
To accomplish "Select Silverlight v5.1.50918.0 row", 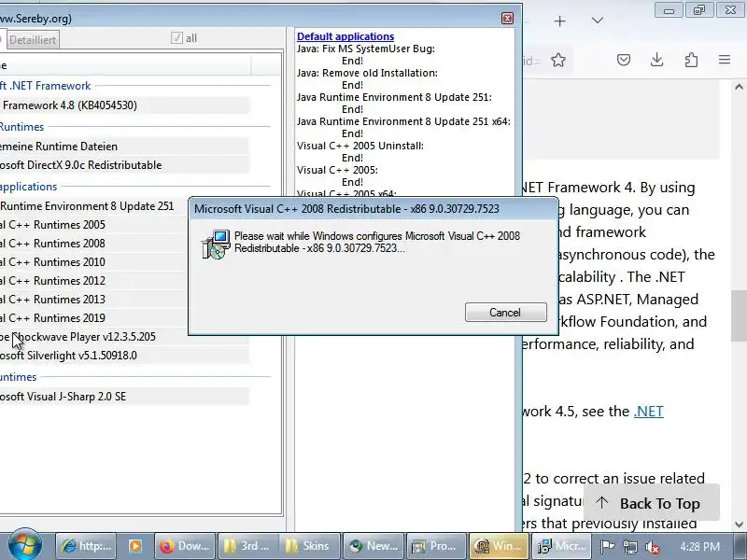I will point(124,356).
